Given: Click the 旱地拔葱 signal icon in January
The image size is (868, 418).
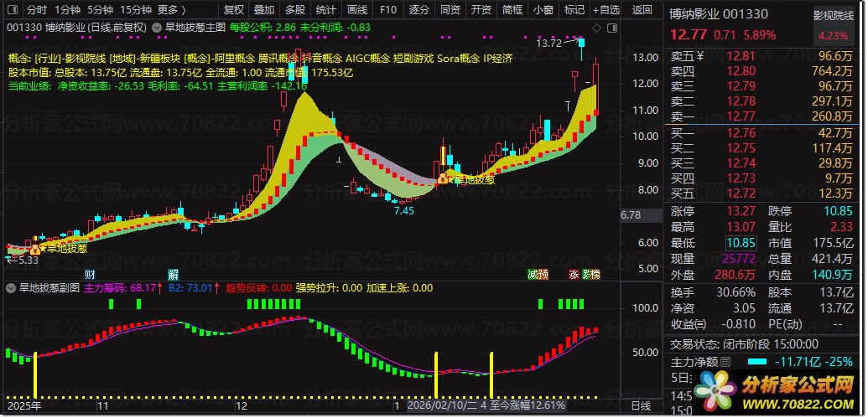Looking at the screenshot, I should 444,178.
